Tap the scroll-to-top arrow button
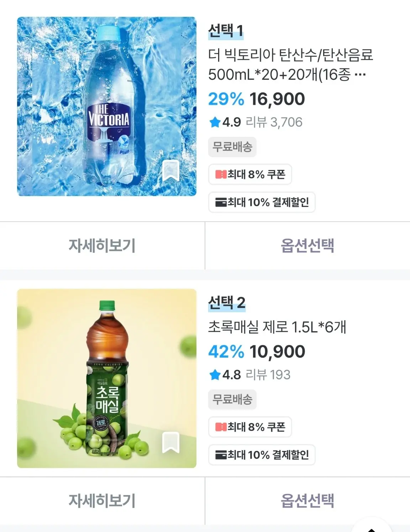Viewport: 410px width, 532px height. 371,528
